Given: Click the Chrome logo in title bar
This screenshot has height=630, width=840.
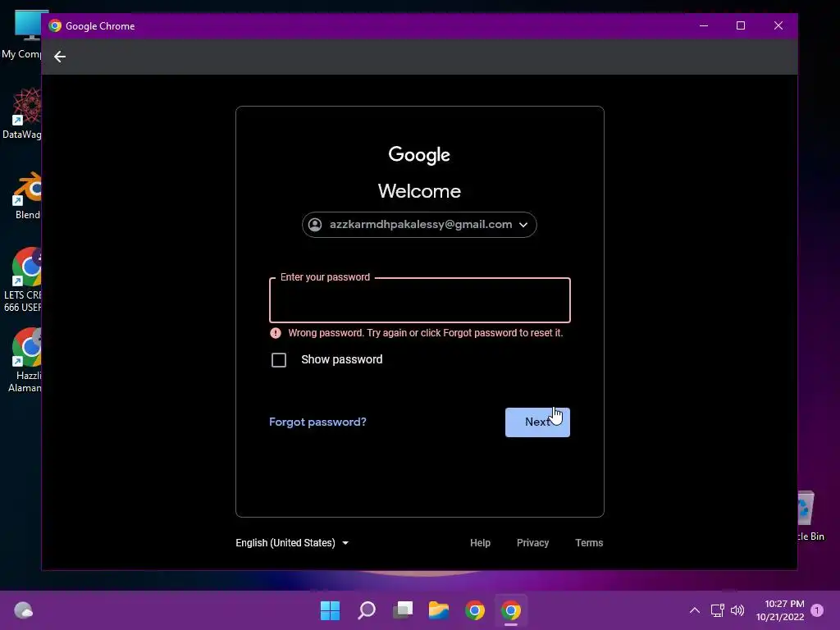Looking at the screenshot, I should [55, 25].
